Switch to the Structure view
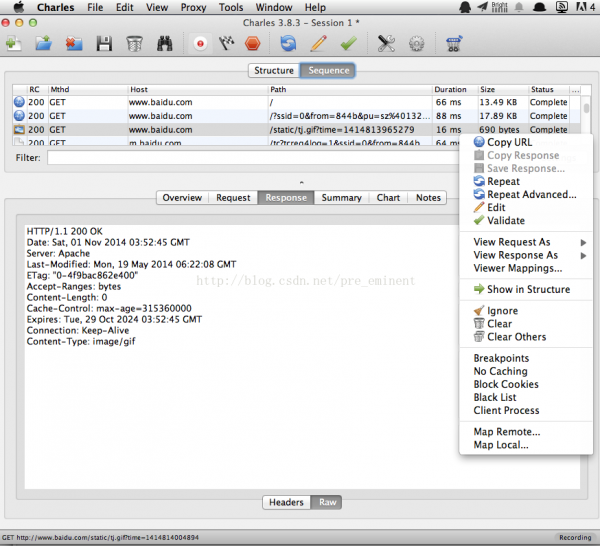This screenshot has width=600, height=546. 274,70
